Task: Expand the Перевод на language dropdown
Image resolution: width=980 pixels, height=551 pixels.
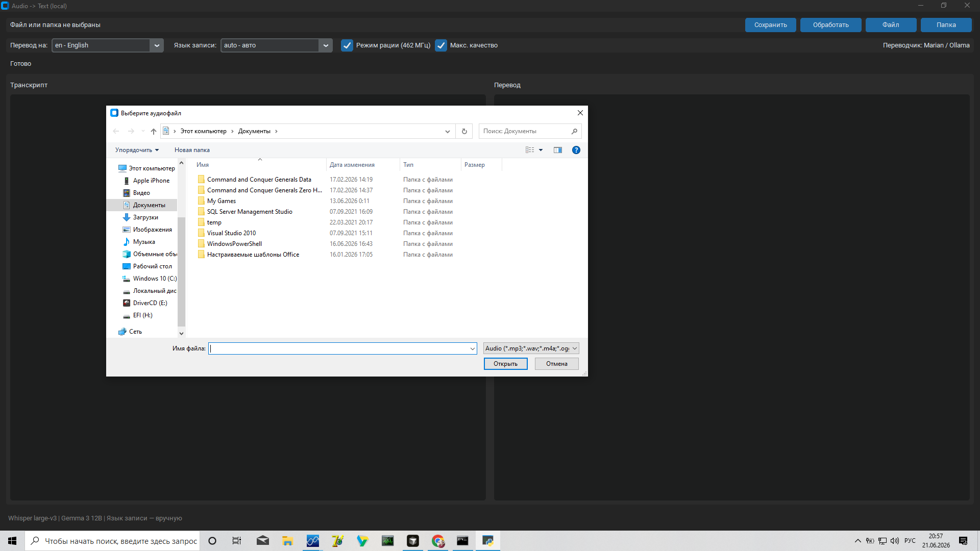Action: coord(157,45)
